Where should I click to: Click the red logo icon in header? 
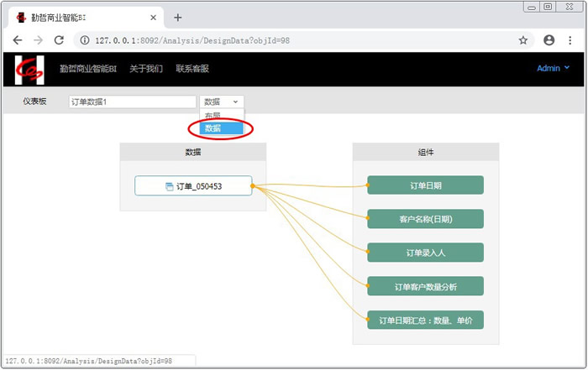pos(30,70)
